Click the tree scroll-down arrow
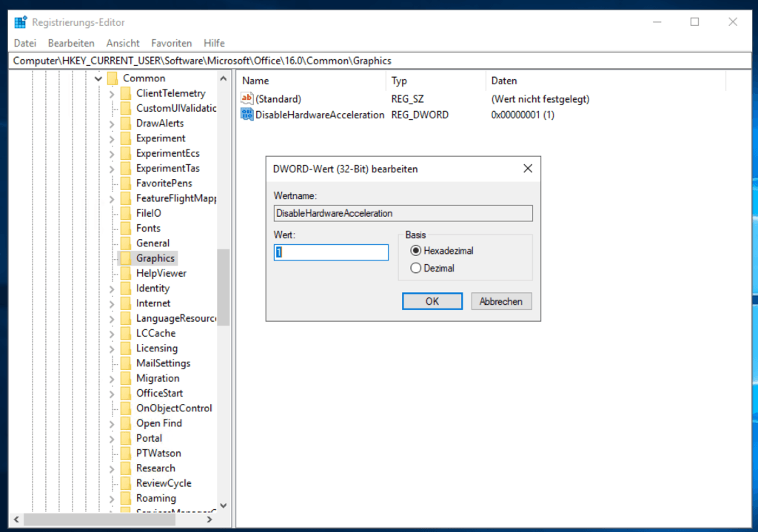The width and height of the screenshot is (758, 532). (x=223, y=505)
